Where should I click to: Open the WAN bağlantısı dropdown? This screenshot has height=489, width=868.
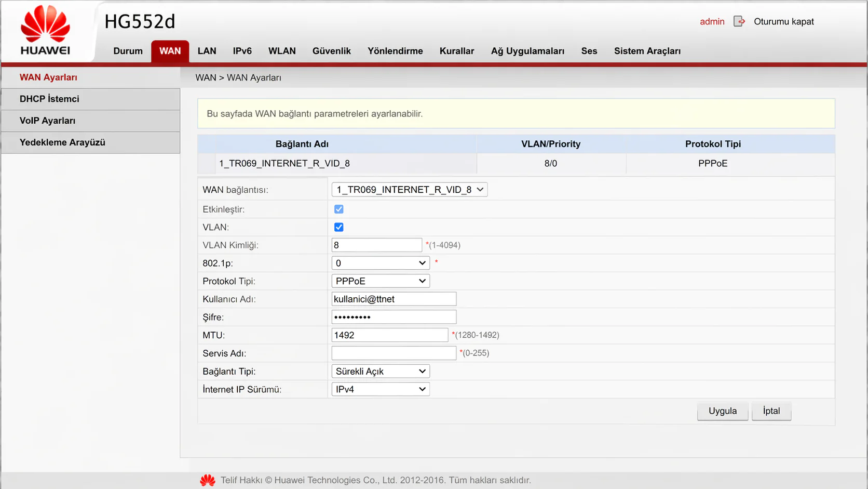click(409, 190)
